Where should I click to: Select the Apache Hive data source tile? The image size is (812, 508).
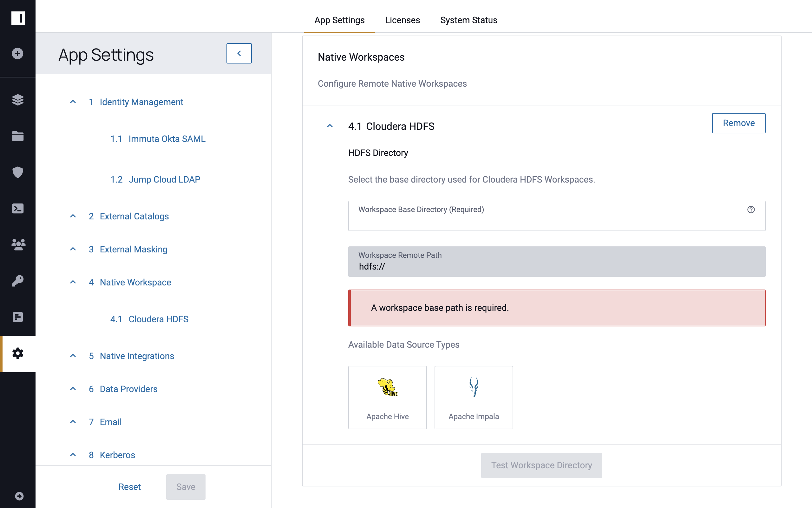[x=388, y=398]
